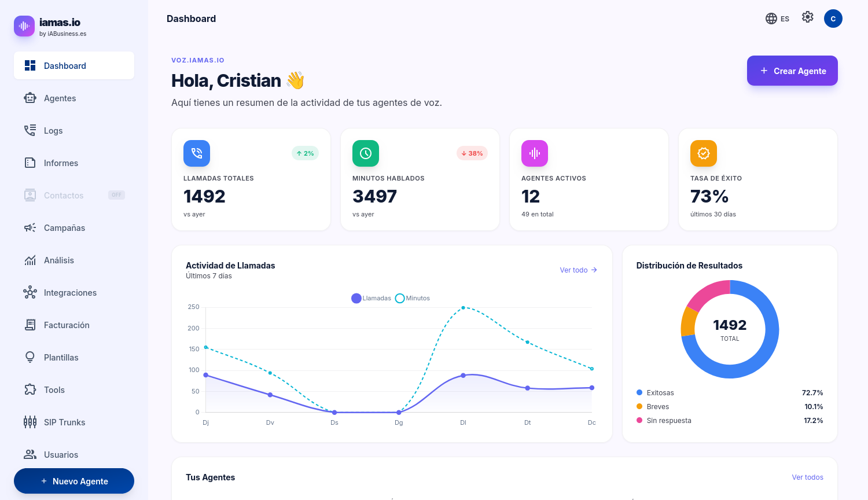Click the Minutos Hablados clock icon

coord(366,153)
